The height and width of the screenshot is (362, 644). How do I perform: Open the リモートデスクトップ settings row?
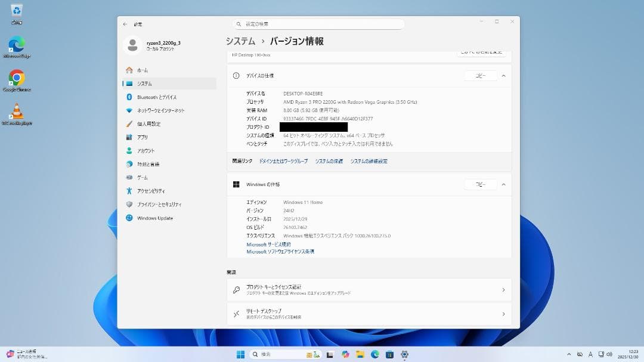[x=368, y=314]
